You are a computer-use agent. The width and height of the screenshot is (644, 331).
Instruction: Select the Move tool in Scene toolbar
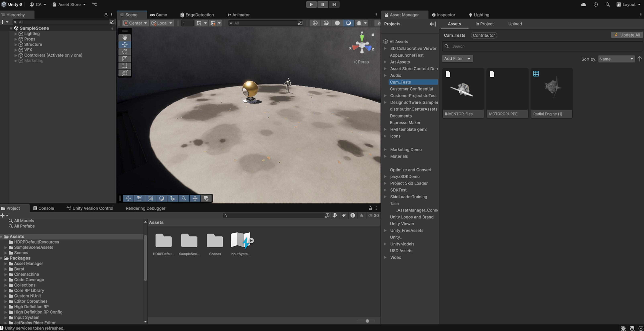[x=125, y=45]
